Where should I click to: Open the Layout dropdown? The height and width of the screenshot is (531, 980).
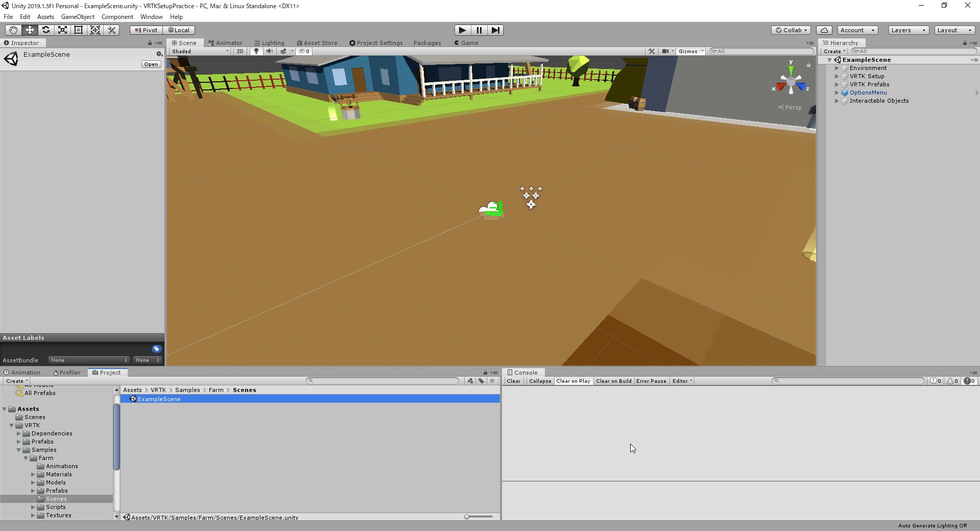954,30
